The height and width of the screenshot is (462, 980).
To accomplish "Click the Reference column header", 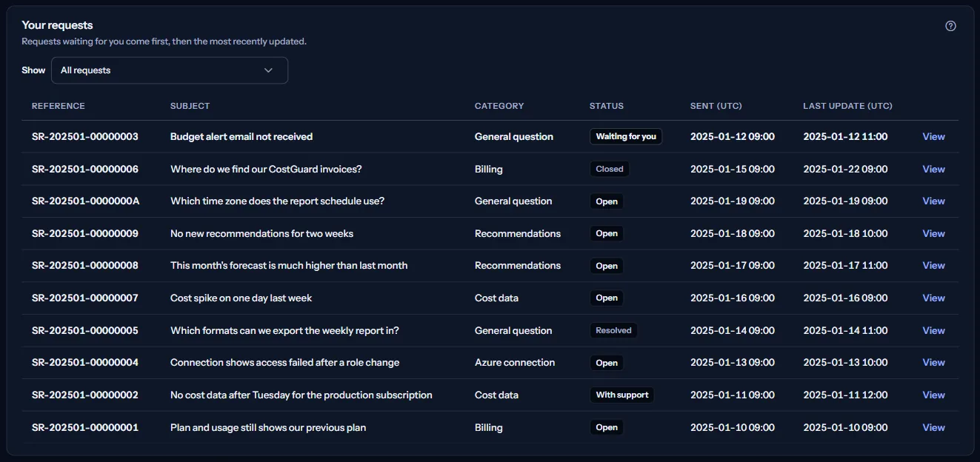I will click(x=59, y=106).
